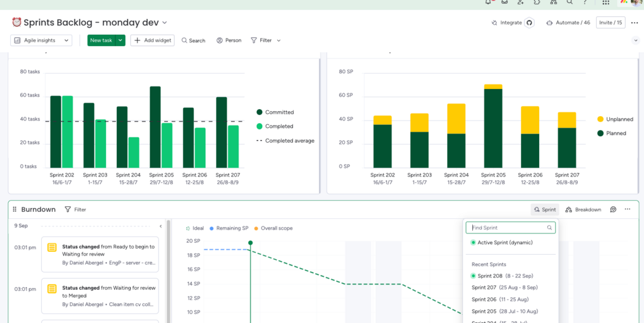
Task: Open the Agile insights view dropdown
Action: [41, 40]
